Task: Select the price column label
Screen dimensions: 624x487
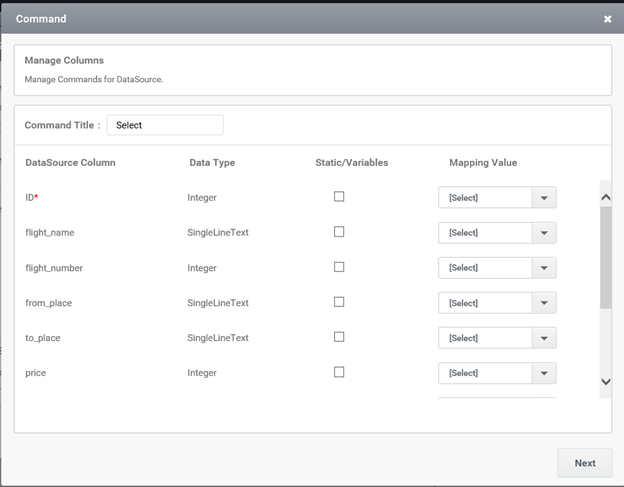Action: click(35, 373)
